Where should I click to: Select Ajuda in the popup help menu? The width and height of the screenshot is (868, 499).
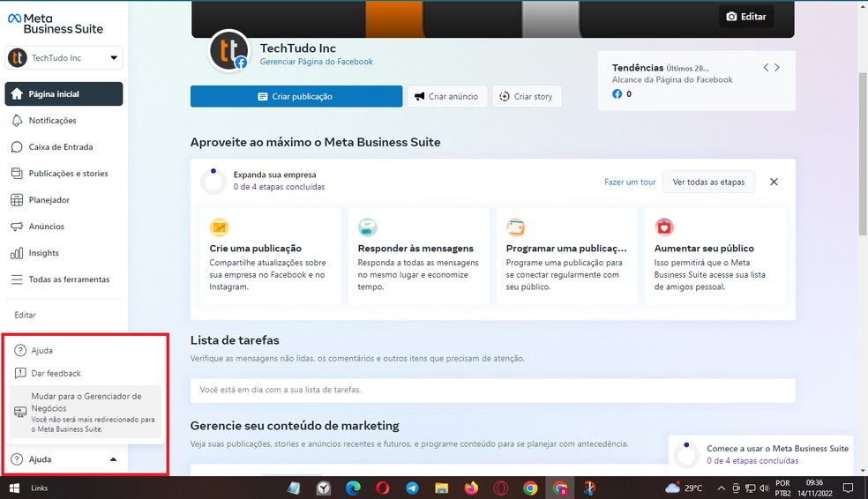pyautogui.click(x=86, y=350)
